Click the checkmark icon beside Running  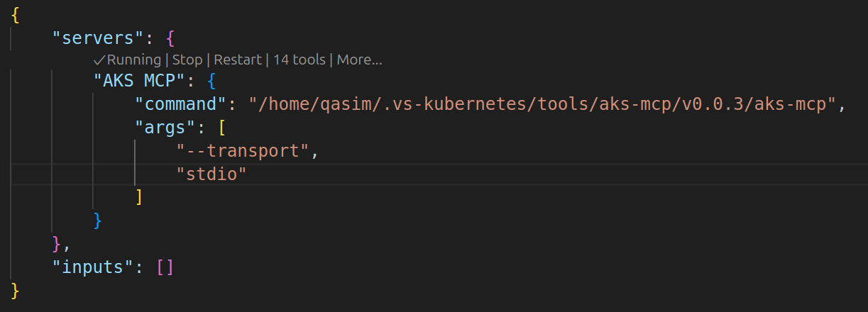tap(99, 60)
